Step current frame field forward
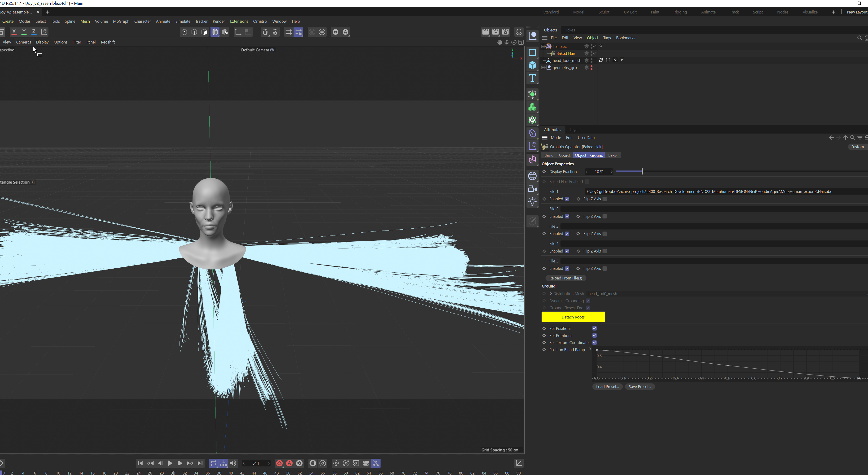The width and height of the screenshot is (868, 475). pos(268,463)
